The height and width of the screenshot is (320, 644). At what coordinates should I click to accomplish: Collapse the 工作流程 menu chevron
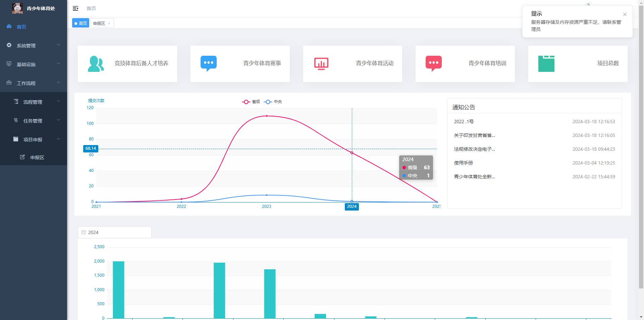pos(58,83)
